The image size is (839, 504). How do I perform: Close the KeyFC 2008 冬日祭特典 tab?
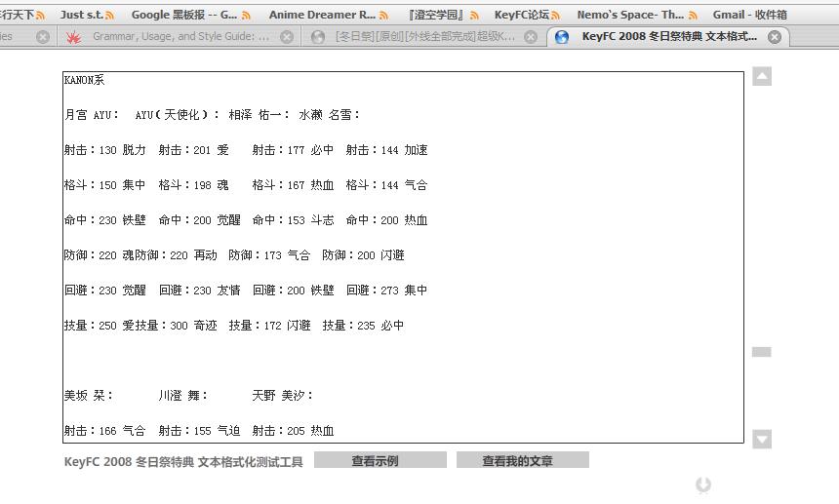(x=775, y=37)
